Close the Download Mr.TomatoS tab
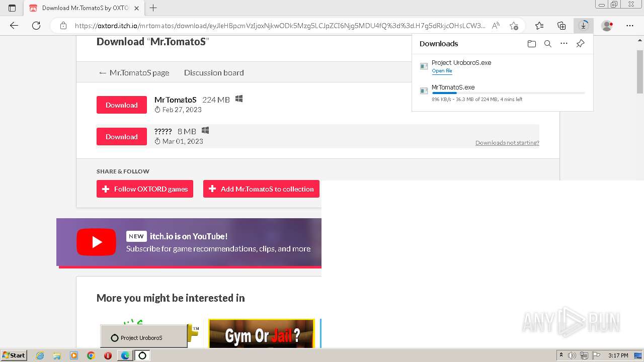This screenshot has height=362, width=644. [137, 8]
